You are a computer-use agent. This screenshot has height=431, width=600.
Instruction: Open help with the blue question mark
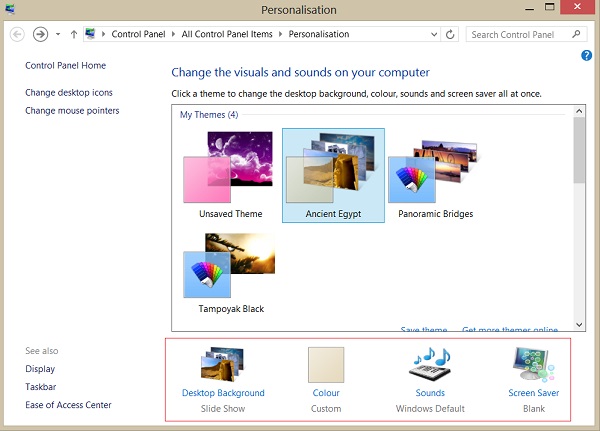(x=586, y=56)
